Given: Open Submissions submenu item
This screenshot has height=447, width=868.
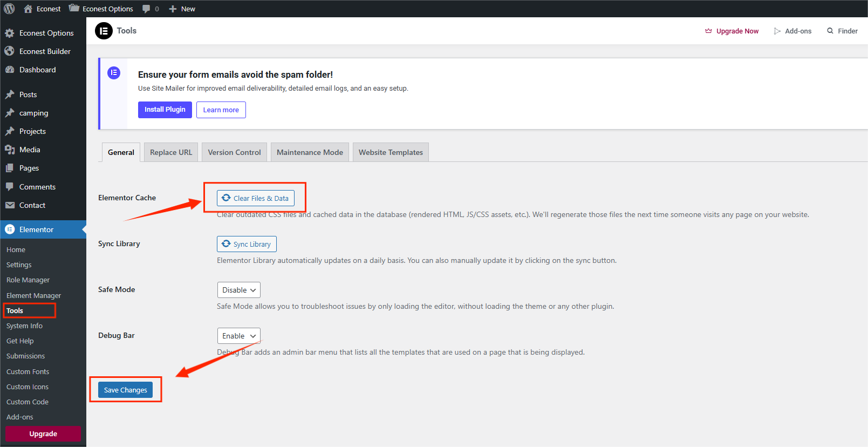Looking at the screenshot, I should [x=25, y=356].
